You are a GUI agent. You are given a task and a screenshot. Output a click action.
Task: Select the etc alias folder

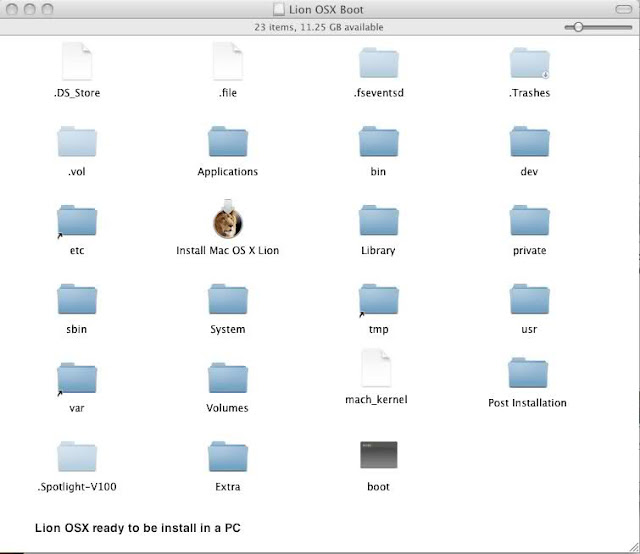click(x=77, y=220)
